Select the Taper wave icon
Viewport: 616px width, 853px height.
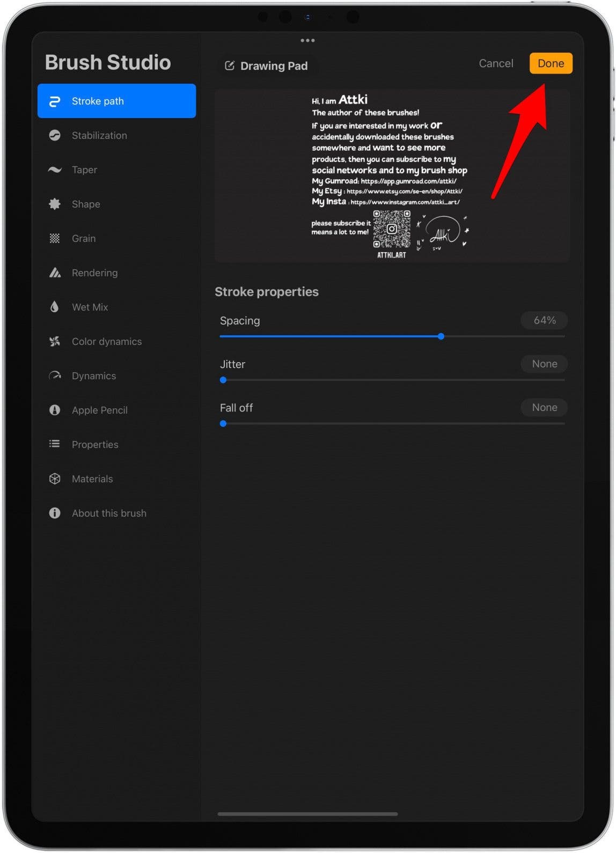pyautogui.click(x=55, y=170)
